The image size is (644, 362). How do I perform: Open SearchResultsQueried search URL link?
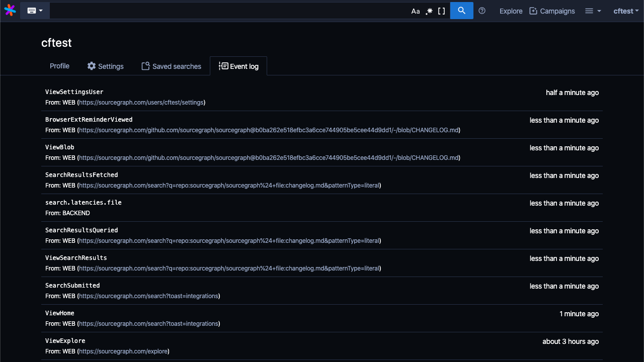pyautogui.click(x=229, y=241)
